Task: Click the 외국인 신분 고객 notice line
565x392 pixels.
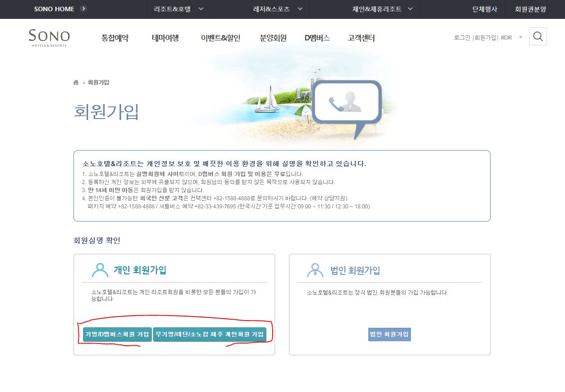Action: pyautogui.click(x=215, y=198)
